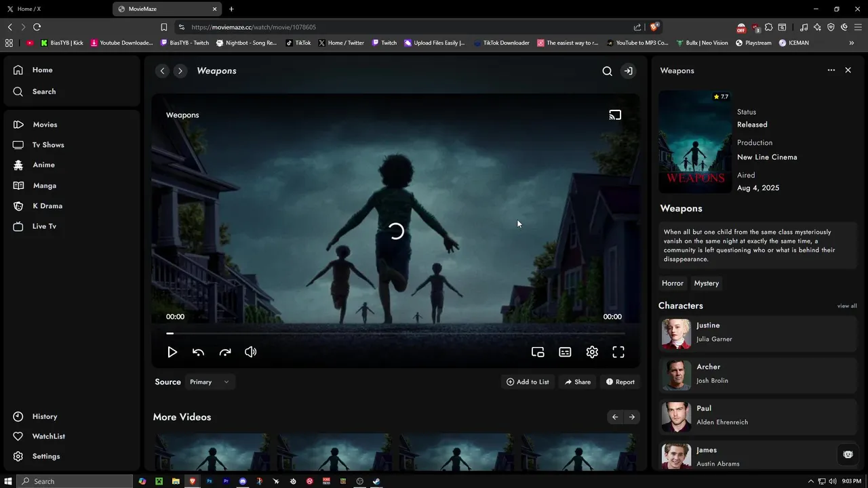868x488 pixels.
Task: Click the cast to device icon
Action: coord(615,115)
